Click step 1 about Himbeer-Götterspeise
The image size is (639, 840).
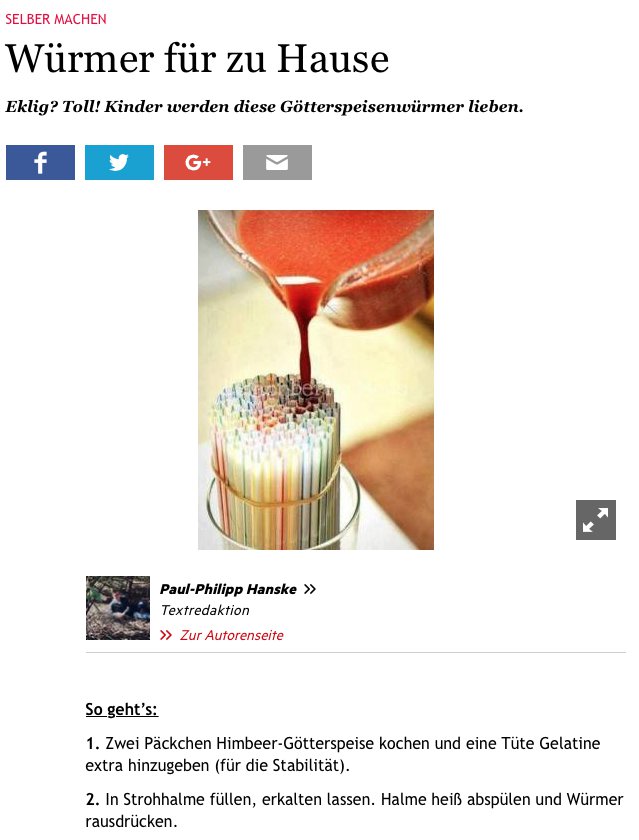click(343, 754)
